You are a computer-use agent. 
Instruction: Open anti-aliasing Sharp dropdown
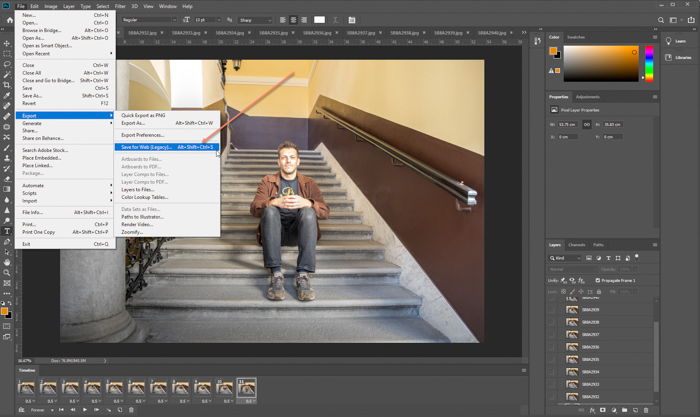pos(255,19)
